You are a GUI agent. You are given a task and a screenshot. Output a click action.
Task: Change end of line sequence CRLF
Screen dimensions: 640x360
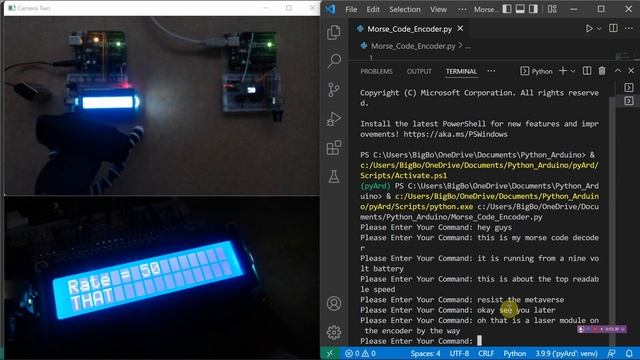(486, 353)
